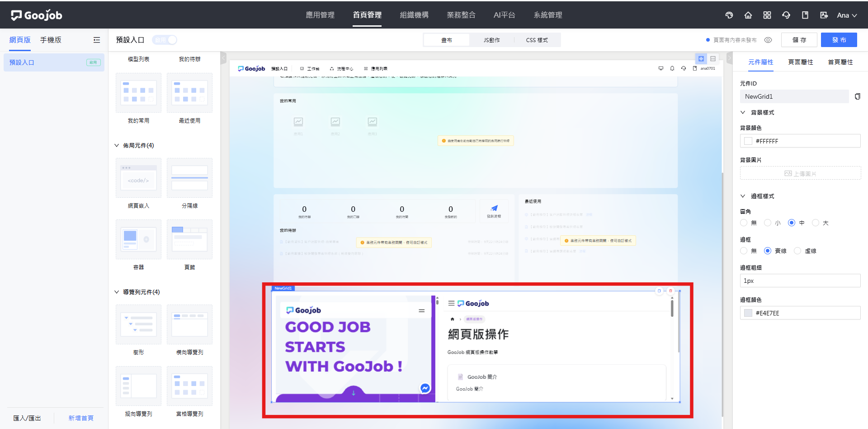This screenshot has width=868, height=429.
Task: Open the hamburger menu of embedded help page
Action: coord(451,303)
